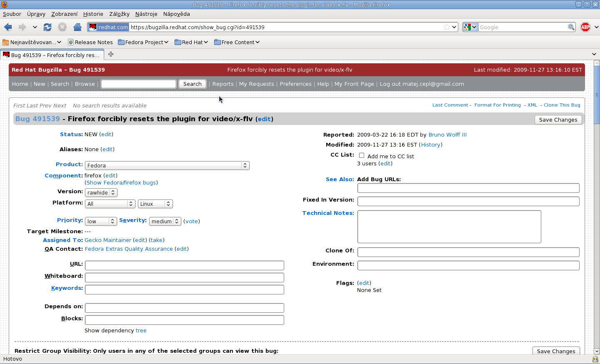Bookmark this page with the star icon
The height and width of the screenshot is (364, 600).
[447, 27]
